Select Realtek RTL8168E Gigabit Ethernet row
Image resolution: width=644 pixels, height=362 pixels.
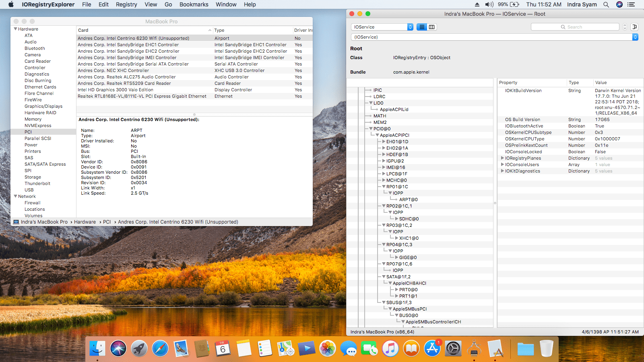click(194, 96)
